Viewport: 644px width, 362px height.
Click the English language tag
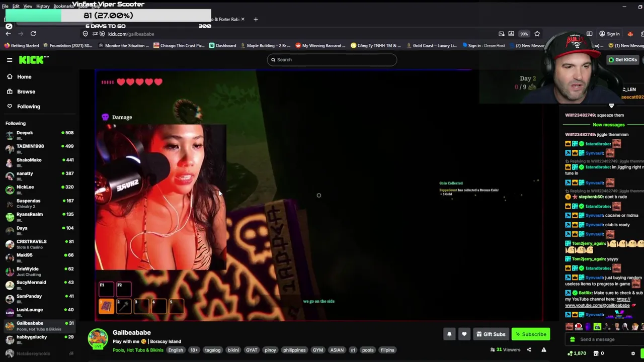pos(176,350)
